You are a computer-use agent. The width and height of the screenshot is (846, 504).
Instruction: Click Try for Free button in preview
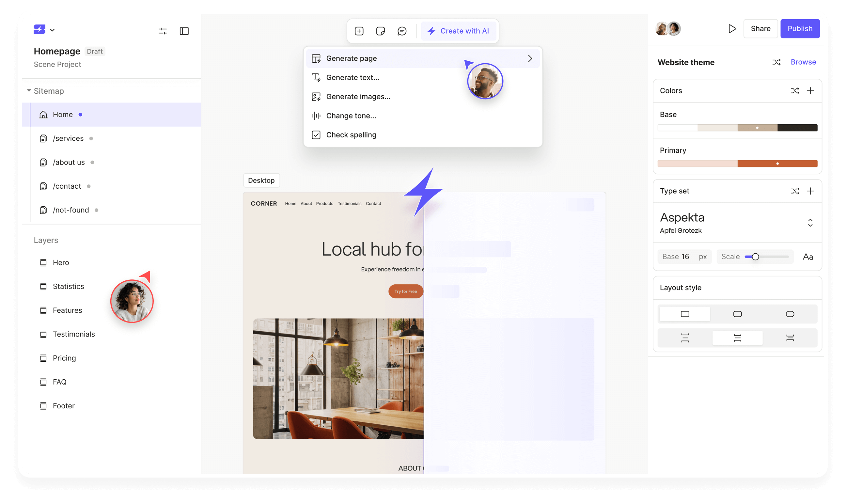pos(405,291)
